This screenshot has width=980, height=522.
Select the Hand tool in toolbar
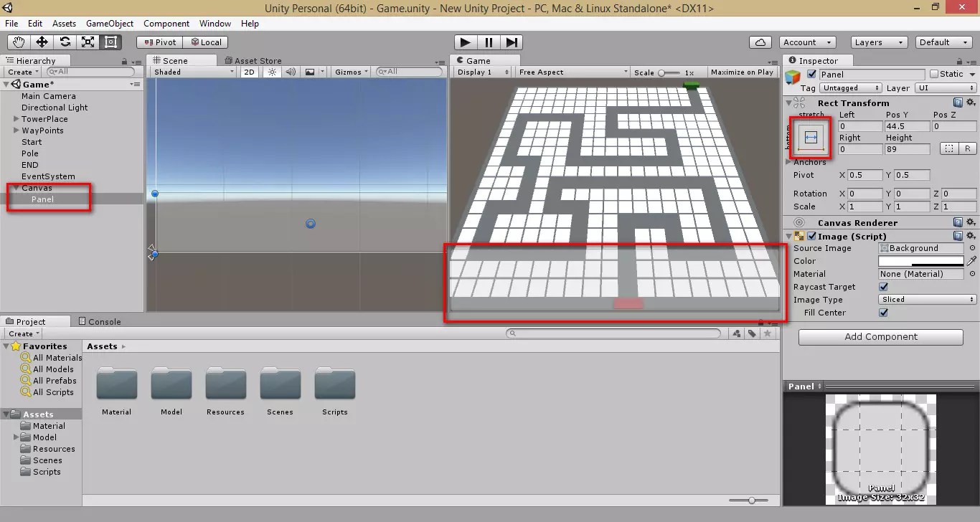19,42
